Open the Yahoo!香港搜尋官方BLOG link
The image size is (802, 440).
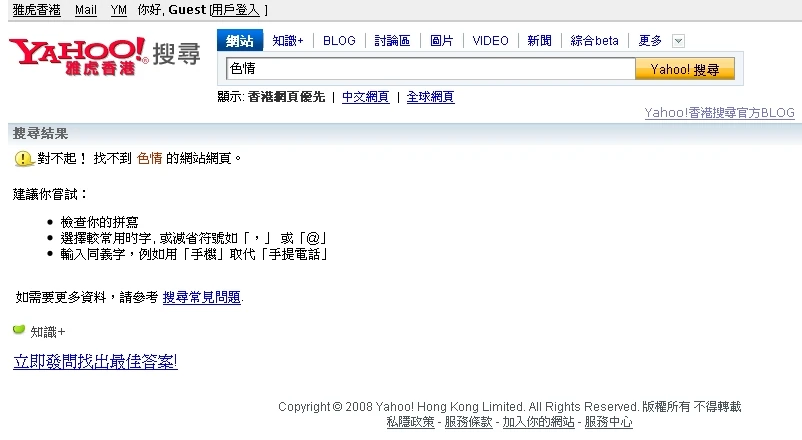point(719,113)
